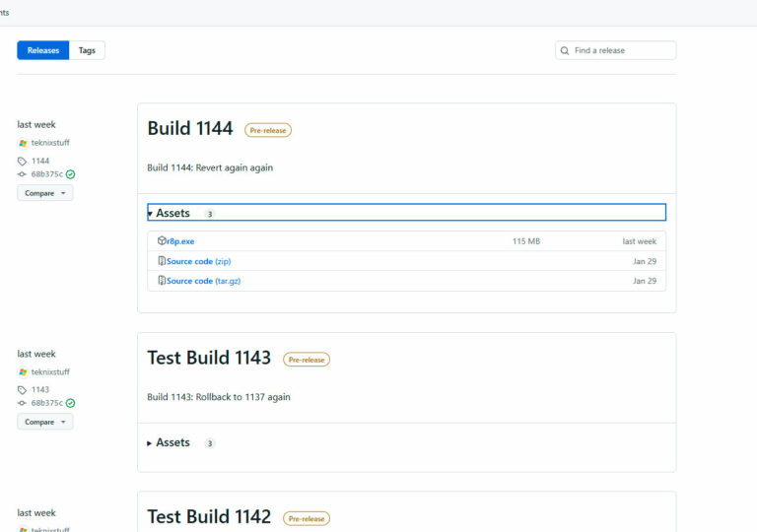This screenshot has width=757, height=532.
Task: Download the r8p.exe asset
Action: click(180, 241)
